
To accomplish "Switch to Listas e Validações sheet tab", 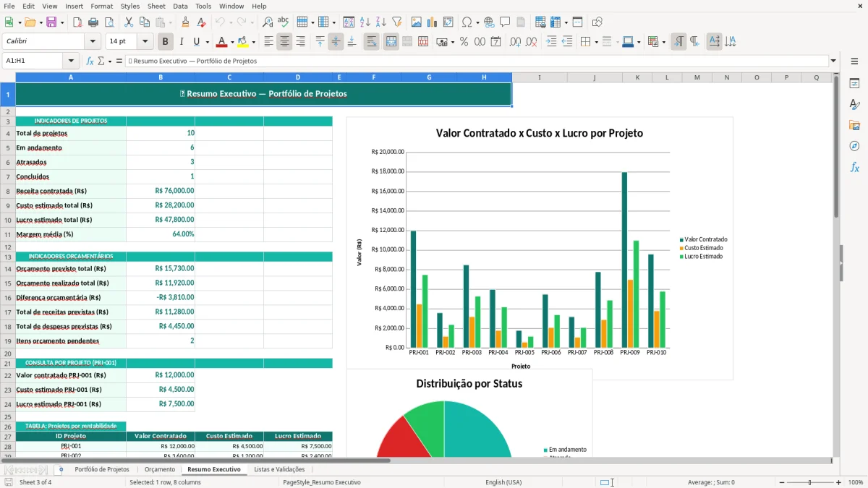I will pyautogui.click(x=279, y=469).
